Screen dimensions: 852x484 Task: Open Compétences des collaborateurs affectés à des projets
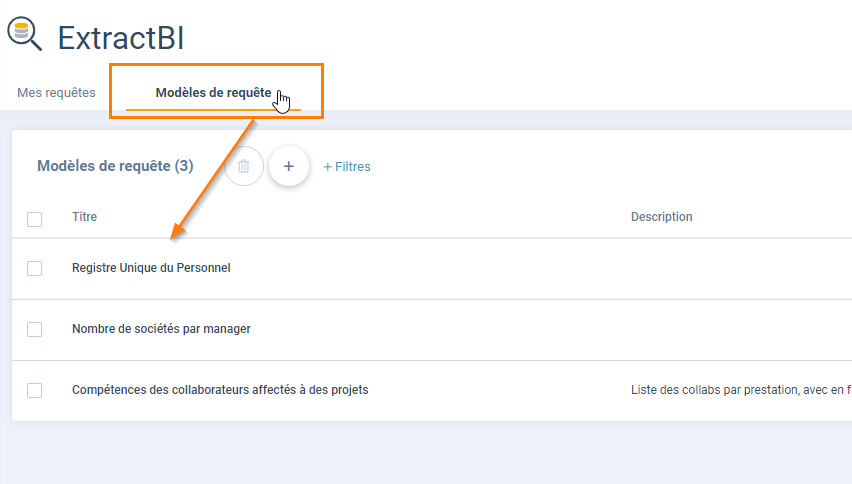220,390
